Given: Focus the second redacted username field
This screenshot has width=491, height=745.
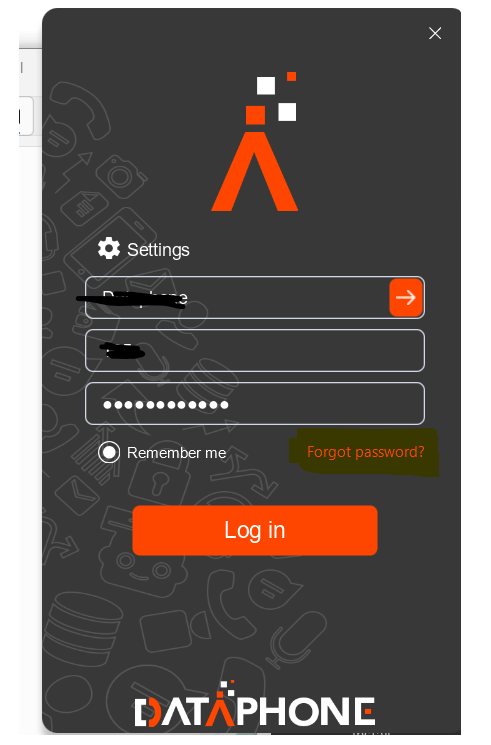Looking at the screenshot, I should coord(255,351).
